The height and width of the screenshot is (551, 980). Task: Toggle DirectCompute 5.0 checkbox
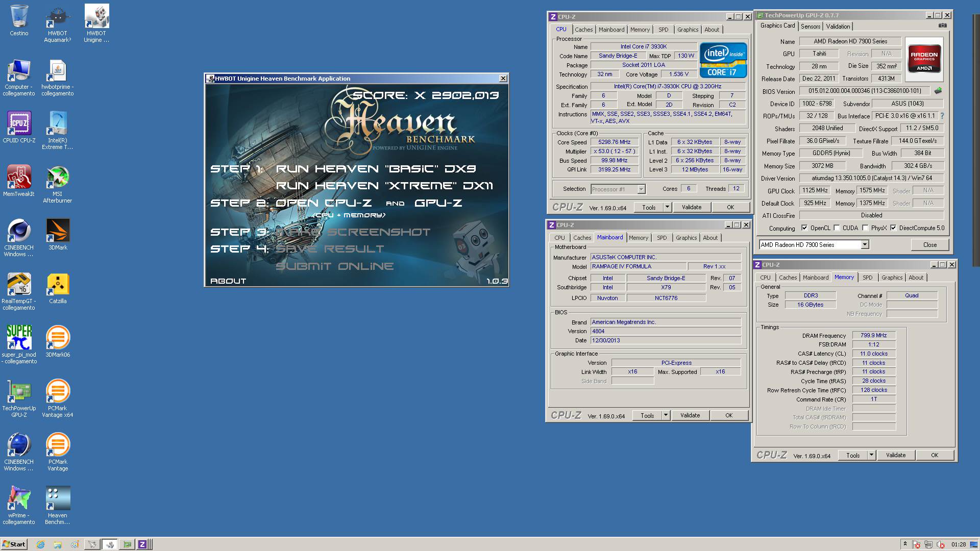click(x=893, y=228)
